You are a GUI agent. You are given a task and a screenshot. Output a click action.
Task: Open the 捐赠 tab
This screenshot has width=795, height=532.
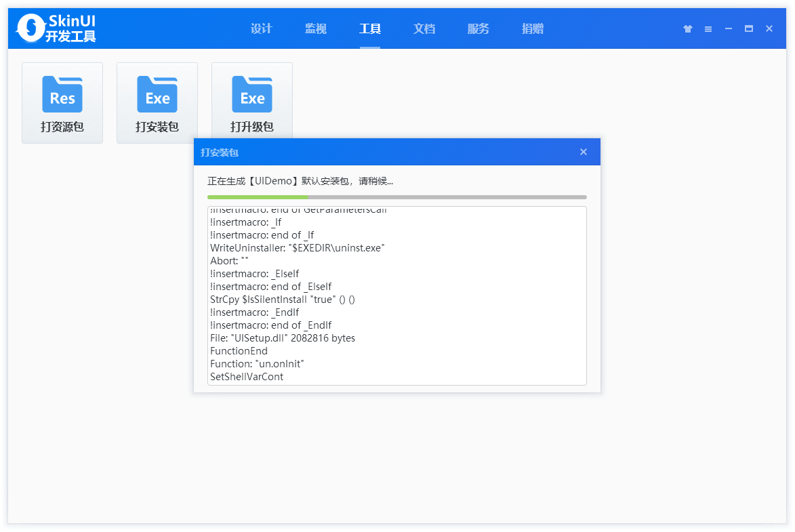(533, 29)
